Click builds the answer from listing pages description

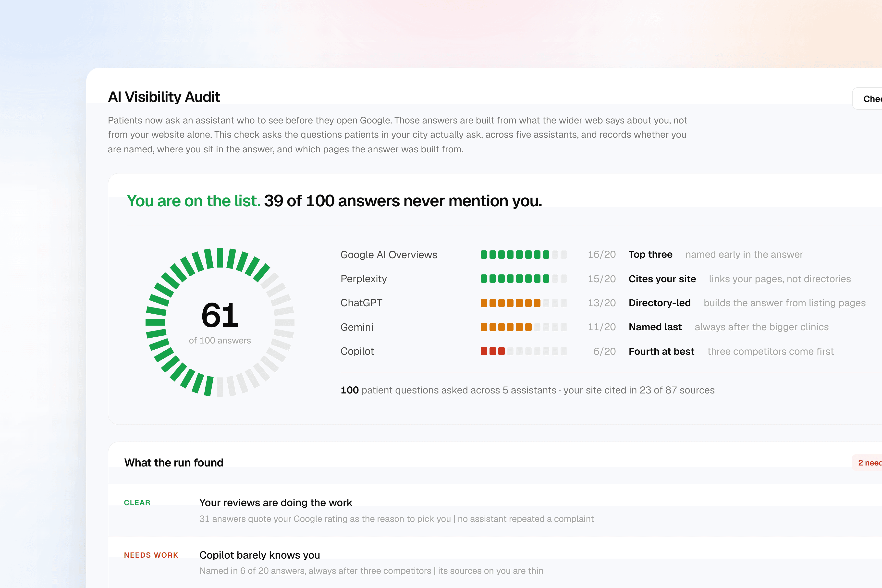pos(784,303)
